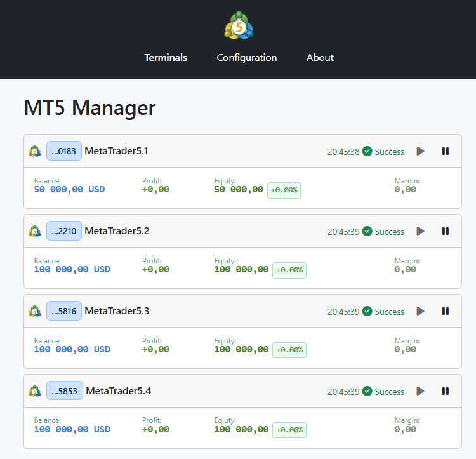
Task: Pause the MetaTrader5.4 terminal
Action: click(x=446, y=391)
